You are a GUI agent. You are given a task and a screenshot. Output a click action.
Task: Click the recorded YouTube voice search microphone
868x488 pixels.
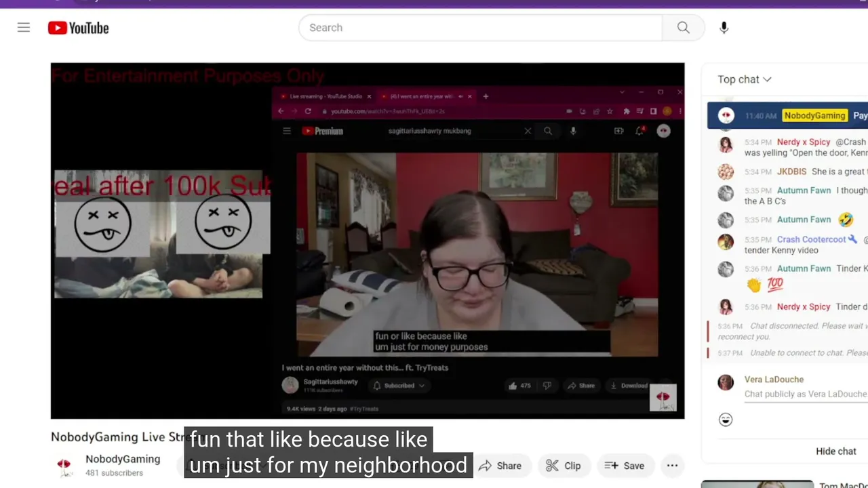(573, 131)
